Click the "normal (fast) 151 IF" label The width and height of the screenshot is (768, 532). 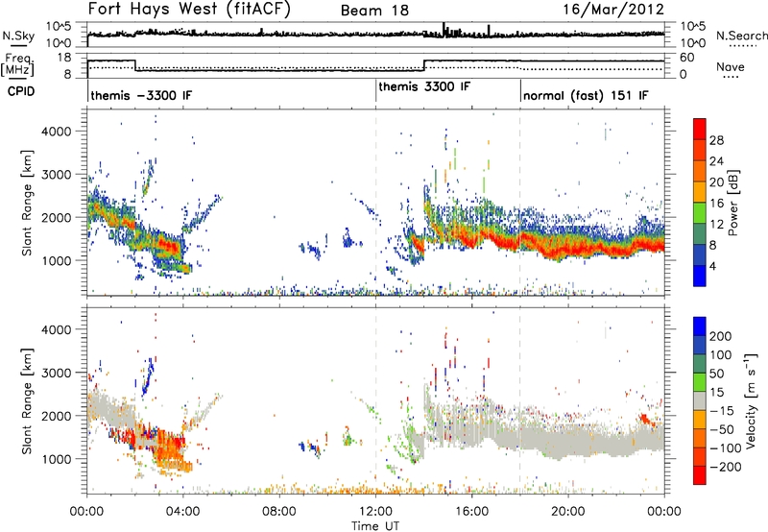coord(586,95)
